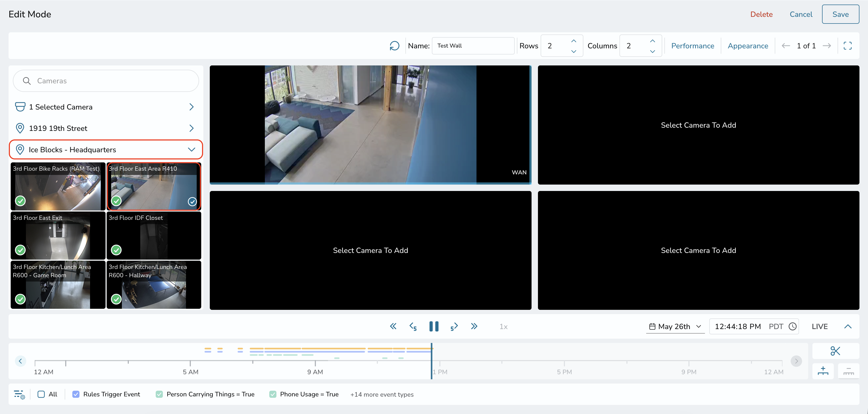Select the empty top-right tile

pyautogui.click(x=699, y=125)
